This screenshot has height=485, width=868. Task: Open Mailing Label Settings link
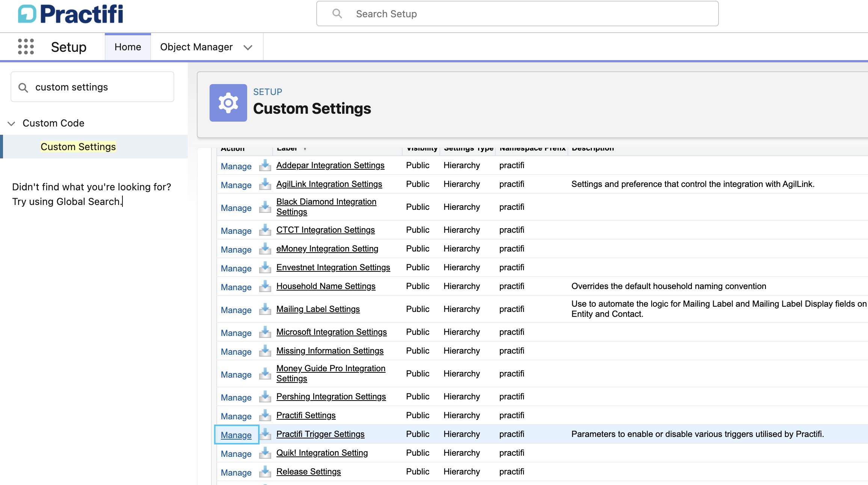click(x=318, y=309)
